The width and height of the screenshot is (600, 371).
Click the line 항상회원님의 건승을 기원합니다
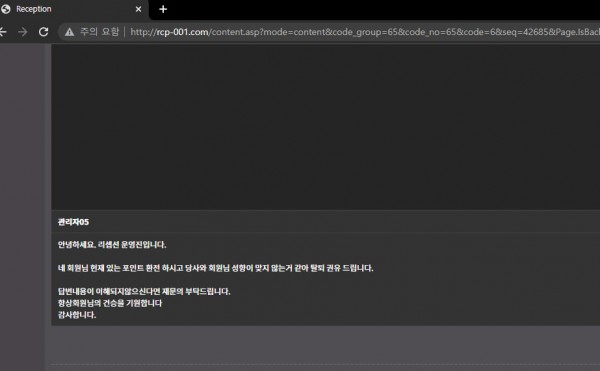(110, 303)
